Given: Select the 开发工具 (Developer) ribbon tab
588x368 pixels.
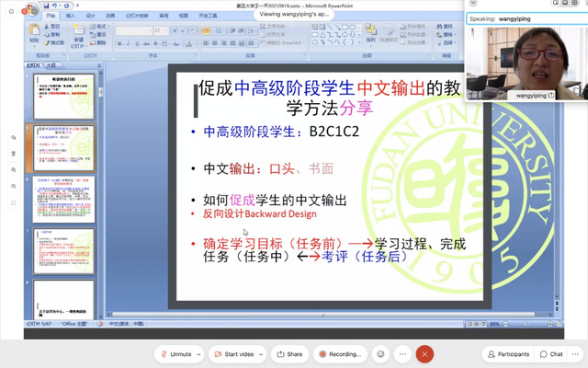Looking at the screenshot, I should point(208,16).
